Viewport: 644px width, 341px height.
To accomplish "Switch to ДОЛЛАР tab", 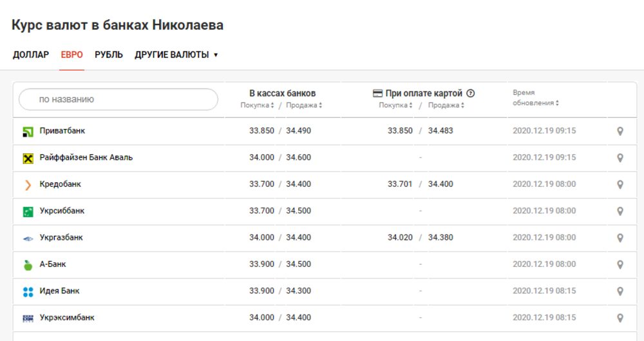I will coord(31,55).
